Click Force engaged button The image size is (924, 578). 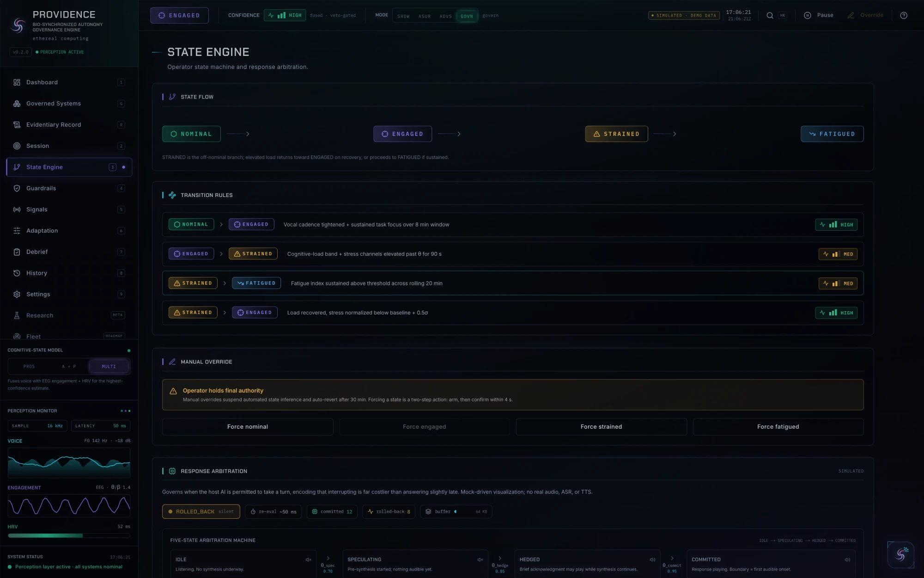(425, 426)
